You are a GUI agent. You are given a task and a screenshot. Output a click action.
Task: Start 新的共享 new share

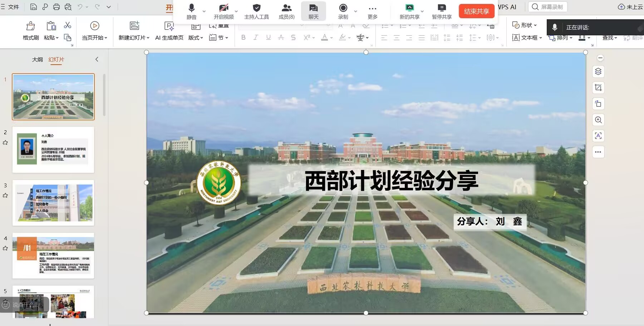[409, 11]
